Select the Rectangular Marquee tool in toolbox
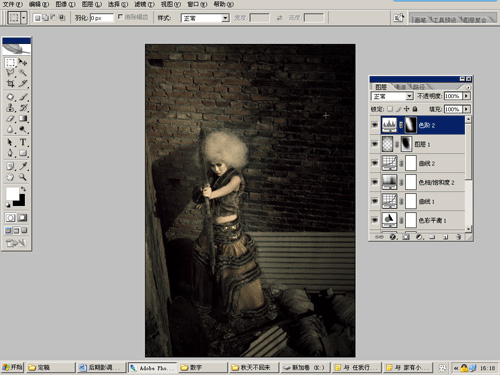 [x=10, y=62]
